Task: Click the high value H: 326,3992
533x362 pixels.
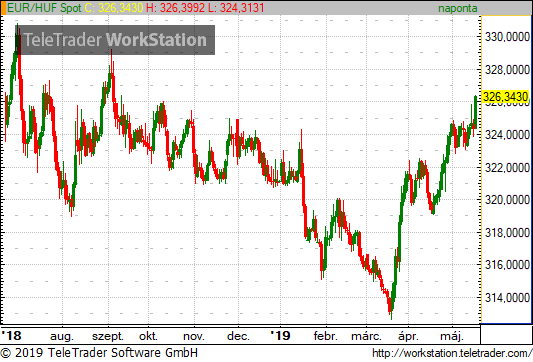Action: coord(175,8)
